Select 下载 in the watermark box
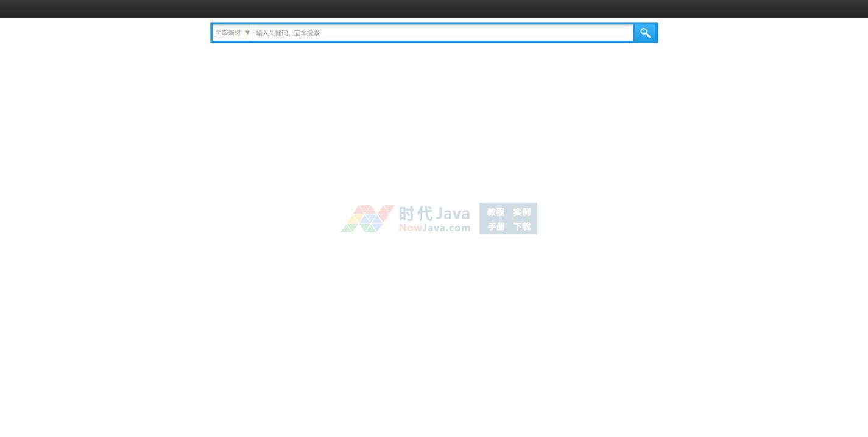Screen dimensions: 868x437 tap(521, 226)
